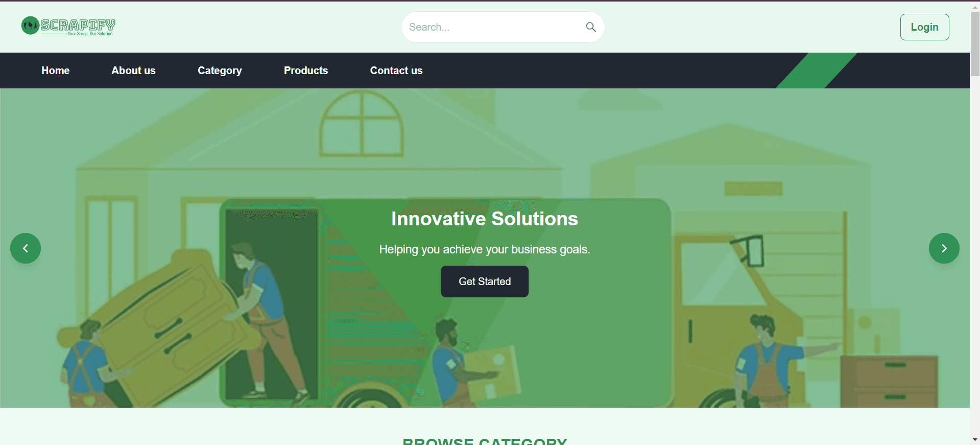Click the Innovative Solutions heading

coord(485,219)
